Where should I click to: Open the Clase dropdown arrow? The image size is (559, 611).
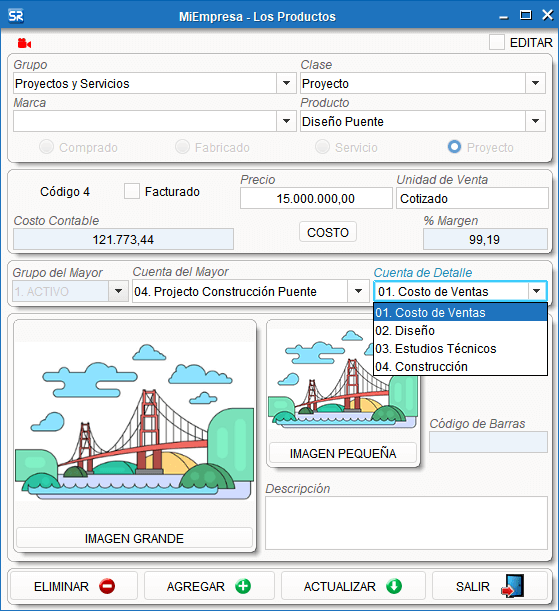click(536, 83)
